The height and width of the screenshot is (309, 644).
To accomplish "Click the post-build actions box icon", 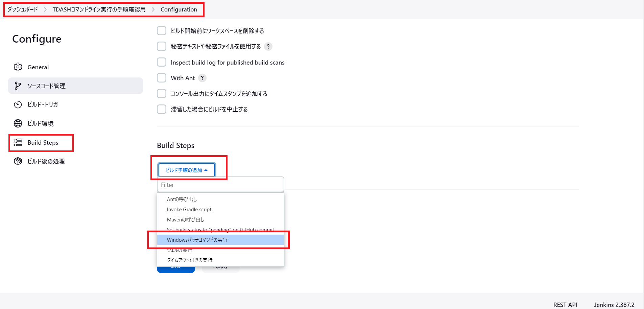I will (18, 161).
